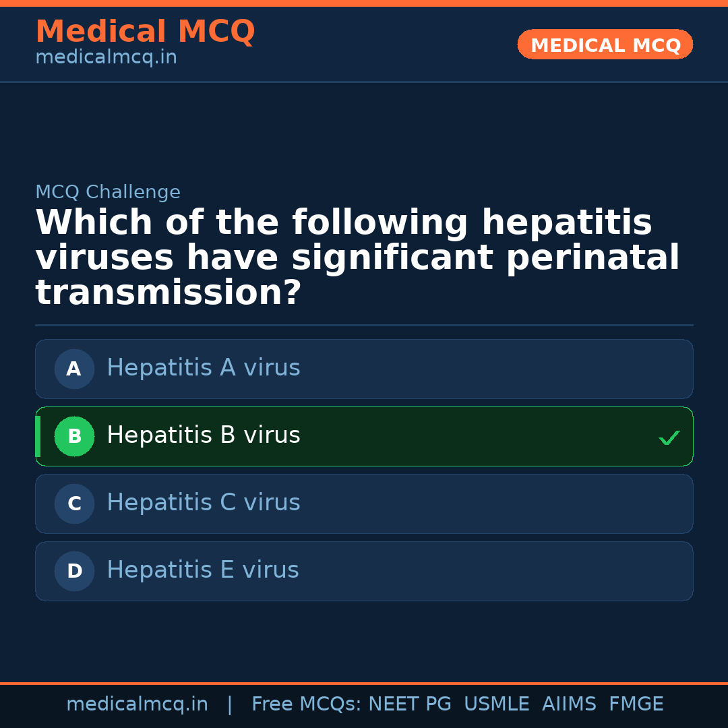Click the AIIMS footer text

click(x=569, y=704)
